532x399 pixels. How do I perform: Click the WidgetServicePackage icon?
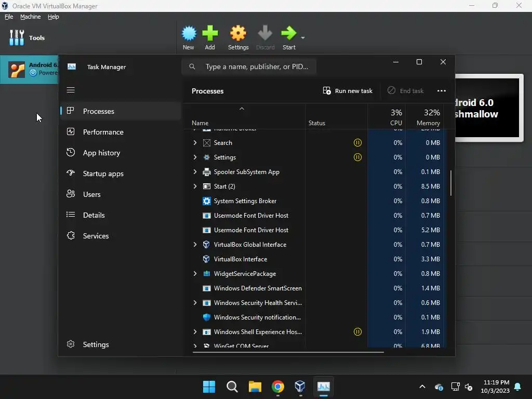click(x=207, y=273)
